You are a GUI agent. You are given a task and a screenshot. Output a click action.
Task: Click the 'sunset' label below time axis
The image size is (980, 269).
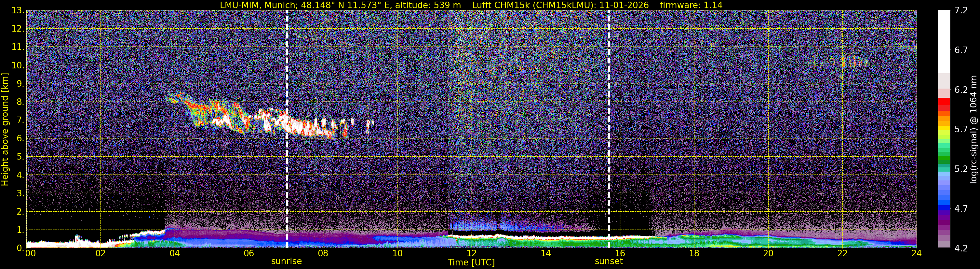click(609, 262)
